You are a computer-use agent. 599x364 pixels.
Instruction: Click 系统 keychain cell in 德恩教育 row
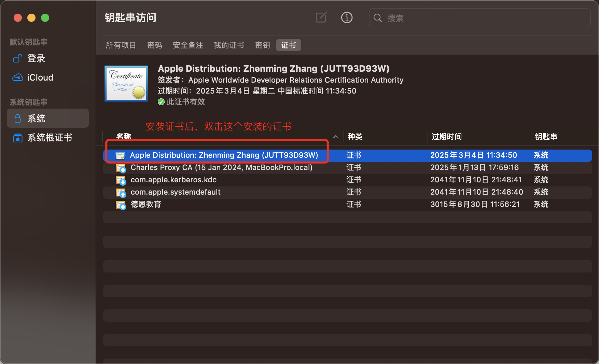point(541,204)
